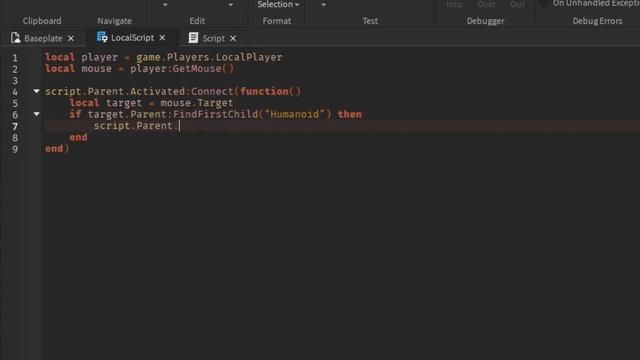
Task: Click line number 1 in gutter
Action: point(15,58)
